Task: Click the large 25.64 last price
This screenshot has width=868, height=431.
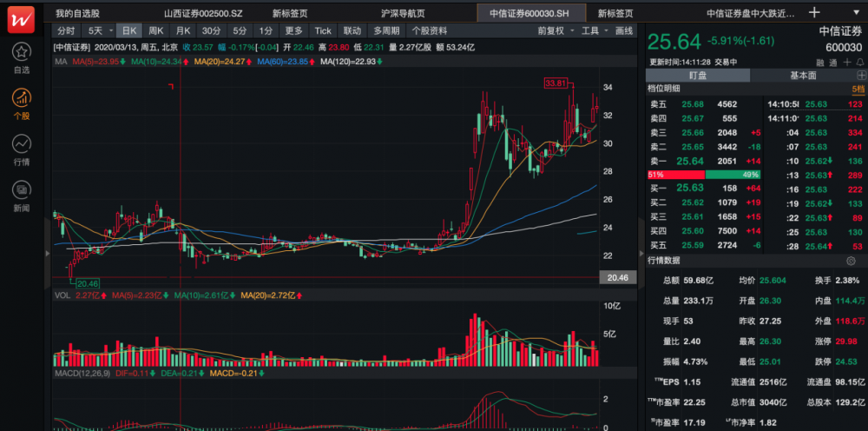Action: tap(674, 41)
